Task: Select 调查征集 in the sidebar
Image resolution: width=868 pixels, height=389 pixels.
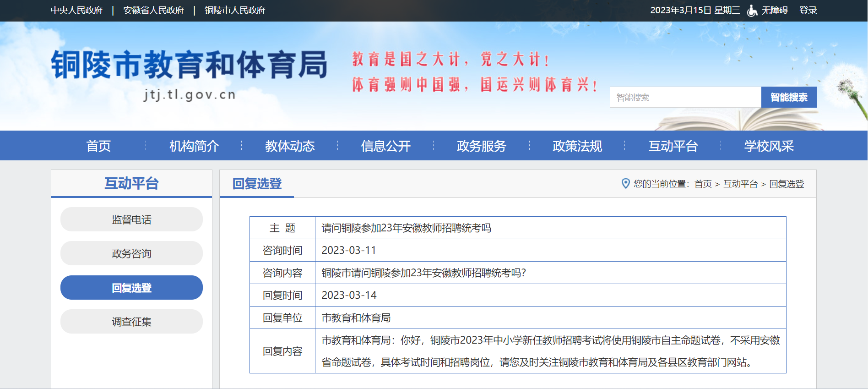Action: pyautogui.click(x=131, y=322)
